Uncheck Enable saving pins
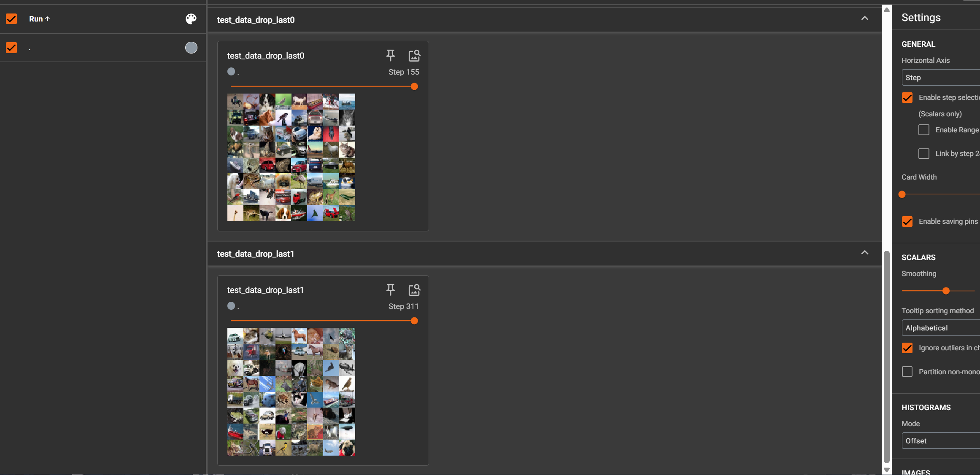980x475 pixels. click(907, 221)
